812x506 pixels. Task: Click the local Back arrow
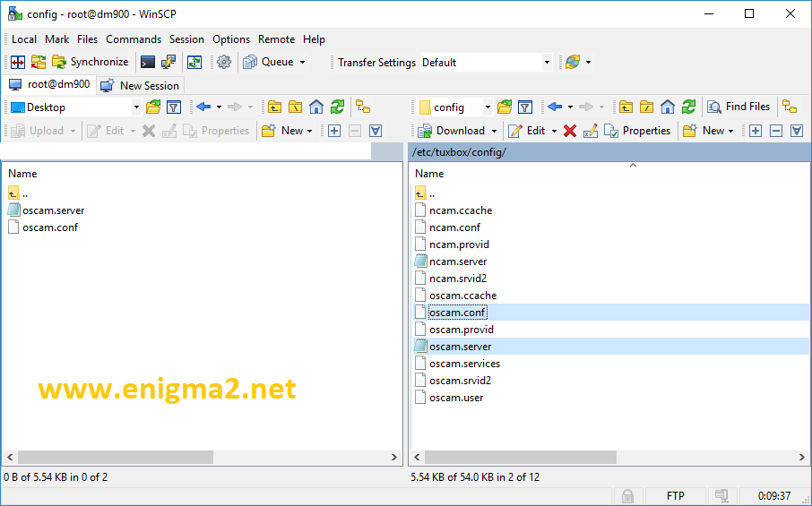click(x=203, y=107)
